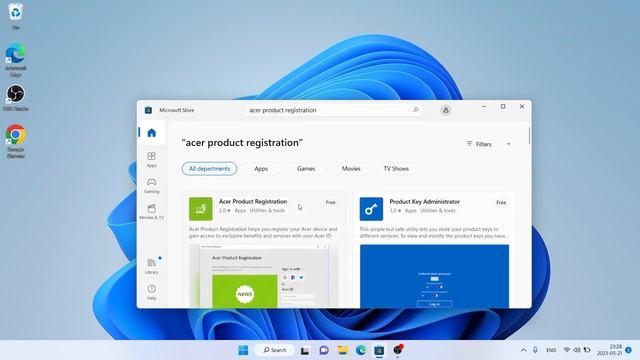The height and width of the screenshot is (360, 640).
Task: Open the Apps section in the sidebar
Action: [x=151, y=160]
